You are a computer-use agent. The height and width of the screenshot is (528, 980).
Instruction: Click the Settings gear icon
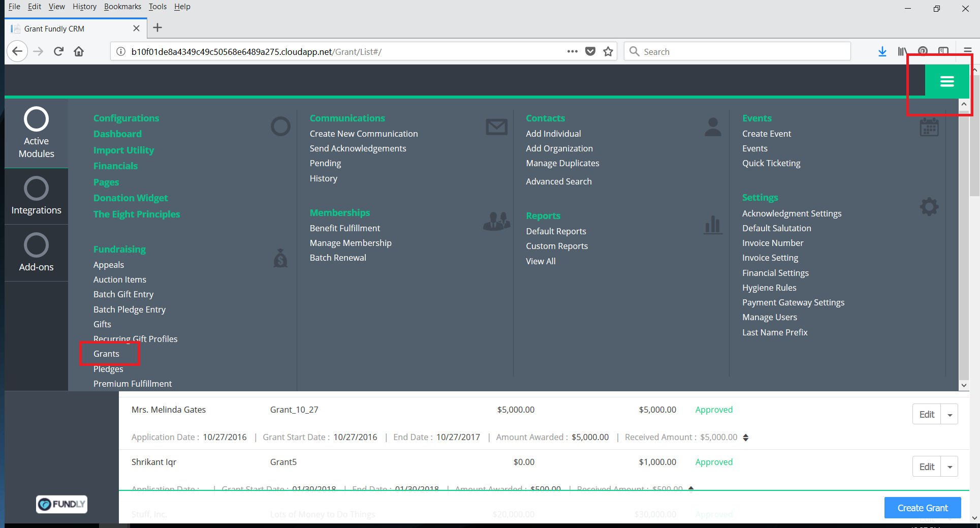929,207
